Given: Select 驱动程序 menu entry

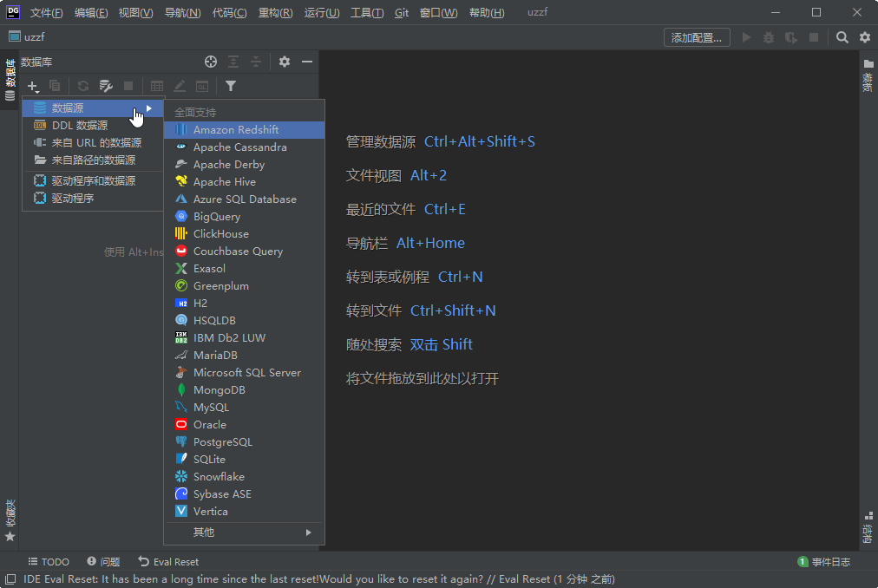Looking at the screenshot, I should pyautogui.click(x=92, y=199).
